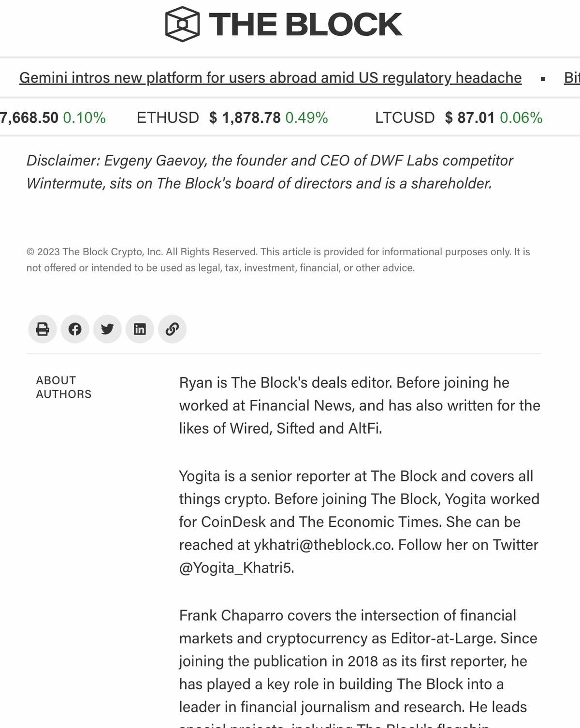Click the ABOUT AUTHORS heading
Viewport: 580px width, 728px height.
63,387
